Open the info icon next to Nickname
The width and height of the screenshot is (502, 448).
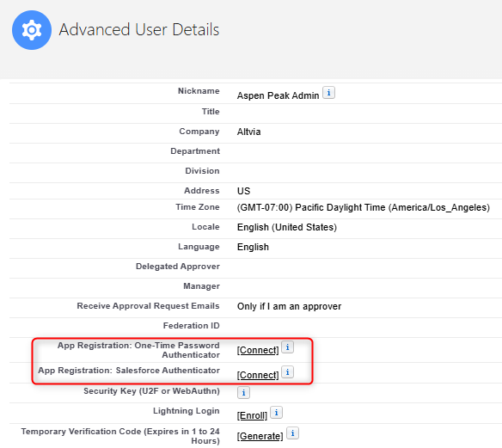point(328,93)
